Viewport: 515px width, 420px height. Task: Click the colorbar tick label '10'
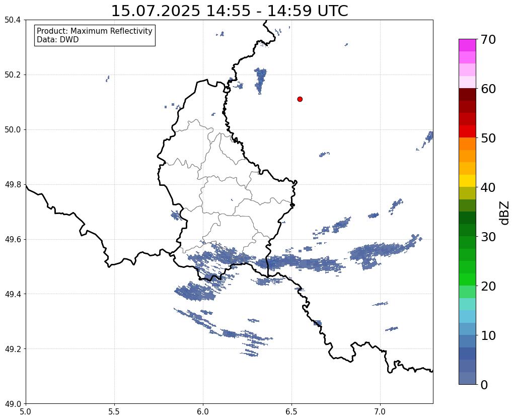pyautogui.click(x=488, y=335)
